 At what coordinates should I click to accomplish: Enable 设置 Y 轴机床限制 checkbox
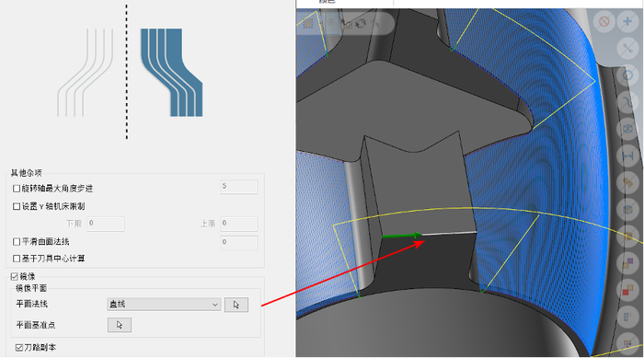point(17,206)
